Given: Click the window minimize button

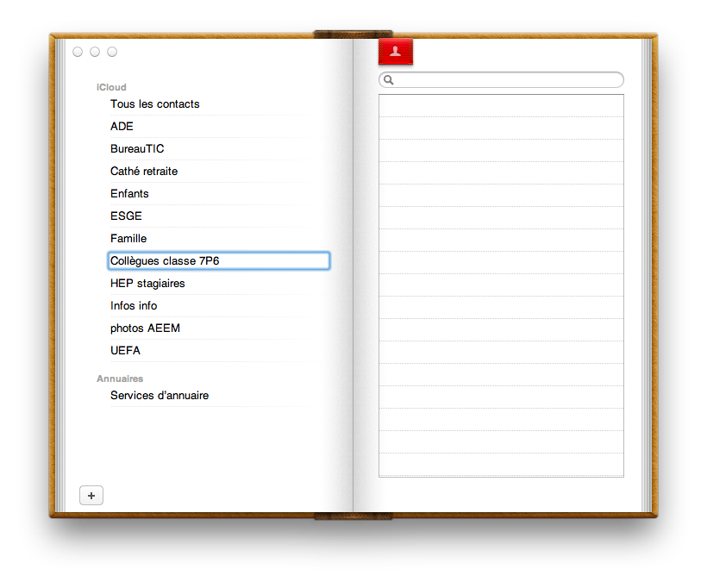Looking at the screenshot, I should tap(95, 52).
